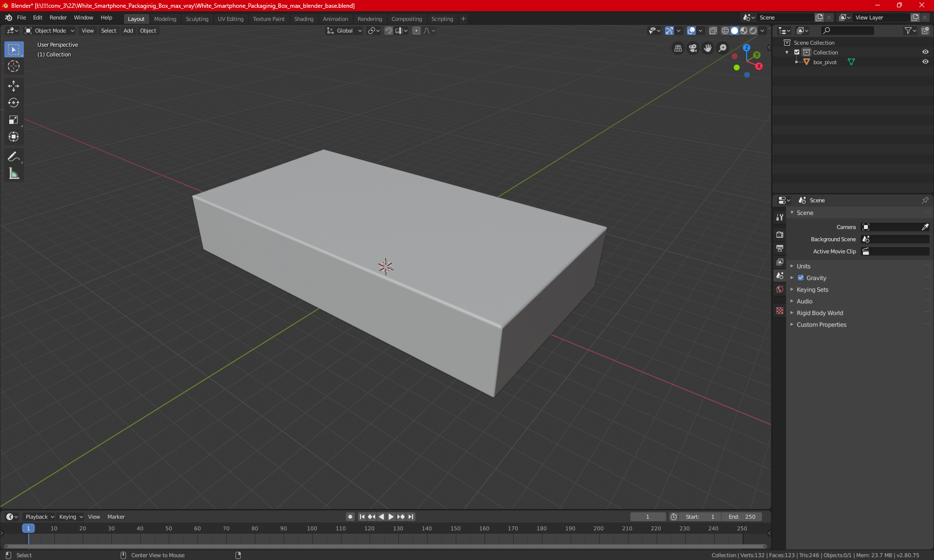The width and height of the screenshot is (934, 560).
Task: Open Global transform orientation dropdown
Action: click(x=344, y=31)
